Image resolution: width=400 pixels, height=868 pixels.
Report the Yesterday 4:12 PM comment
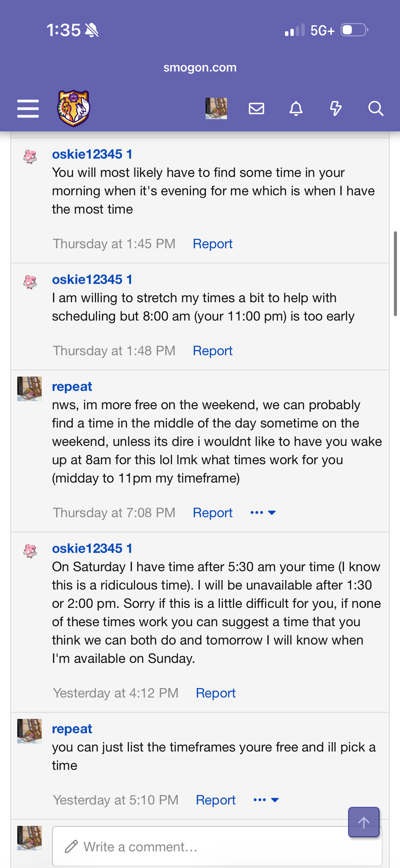(216, 693)
